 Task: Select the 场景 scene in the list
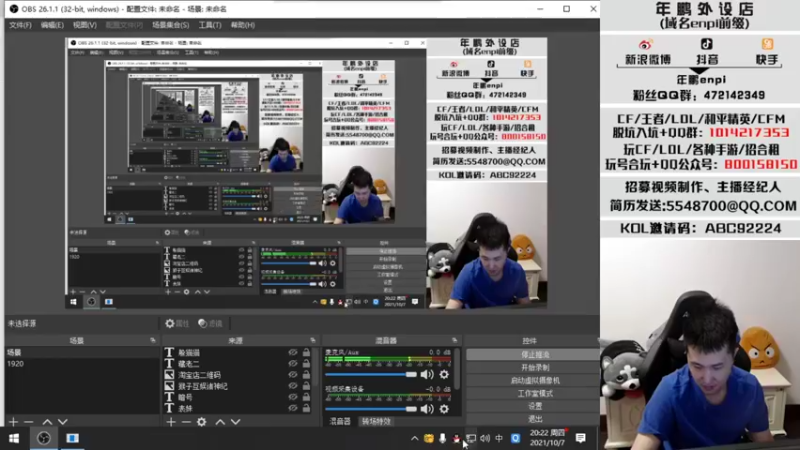click(x=82, y=353)
